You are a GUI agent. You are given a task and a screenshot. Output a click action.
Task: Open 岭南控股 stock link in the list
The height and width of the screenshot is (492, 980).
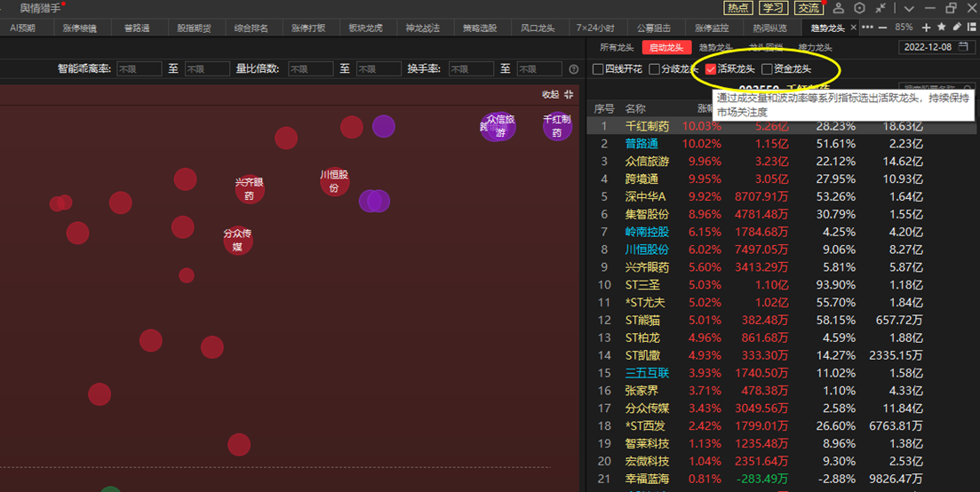coord(647,232)
